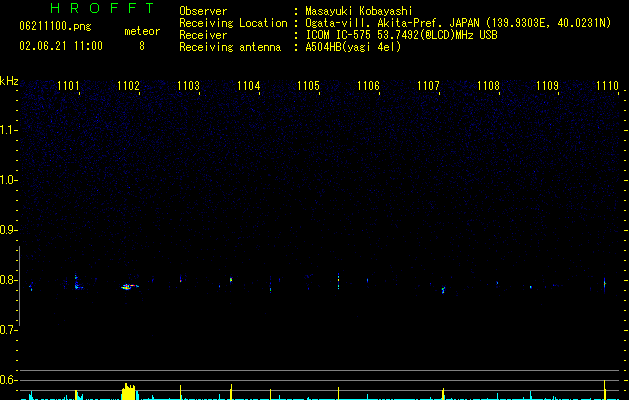Click the 1104 time axis marker

pyautogui.click(x=248, y=86)
